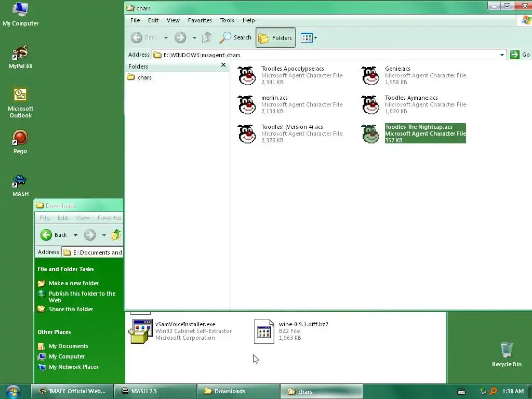Open MASH desktop shortcut
This screenshot has width=532, height=399.
(x=20, y=185)
